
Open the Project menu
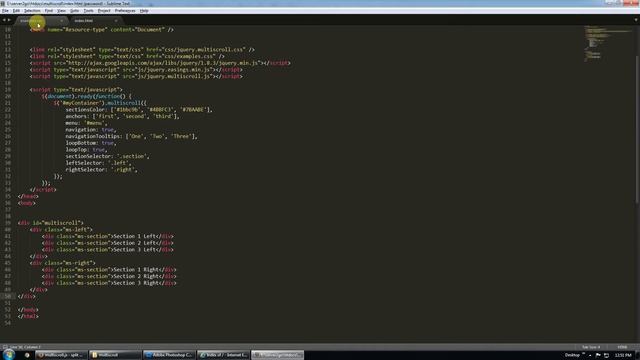[104, 11]
